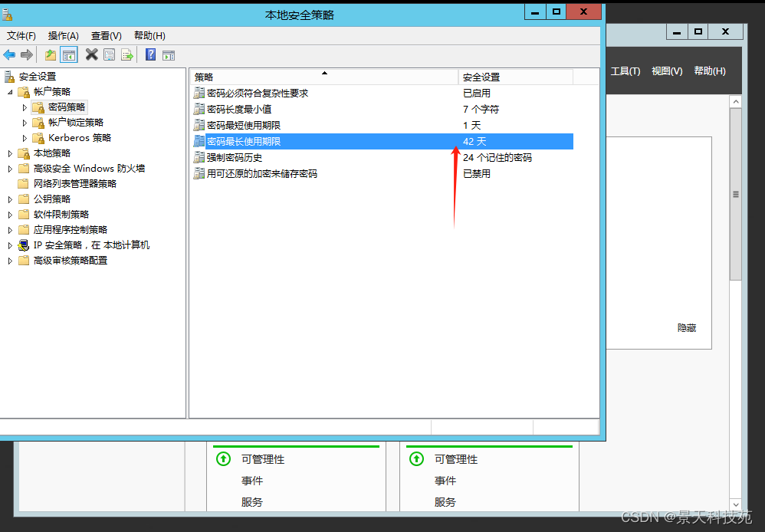The width and height of the screenshot is (765, 532).
Task: Open the 帮助(H) menu in 本地安全策略
Action: coord(149,35)
